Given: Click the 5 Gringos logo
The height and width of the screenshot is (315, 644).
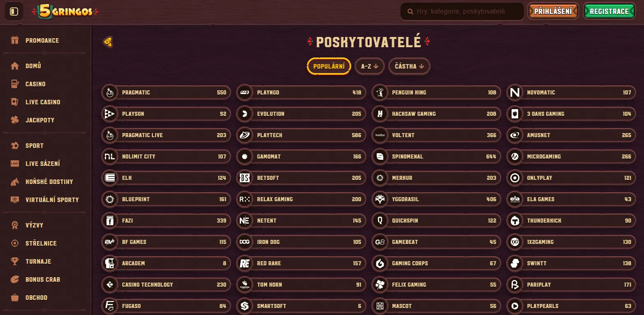Looking at the screenshot, I should click(65, 12).
